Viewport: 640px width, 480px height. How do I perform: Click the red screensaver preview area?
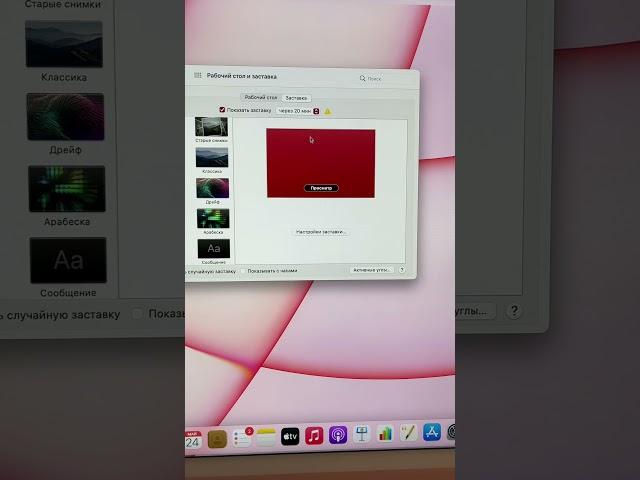tap(321, 163)
